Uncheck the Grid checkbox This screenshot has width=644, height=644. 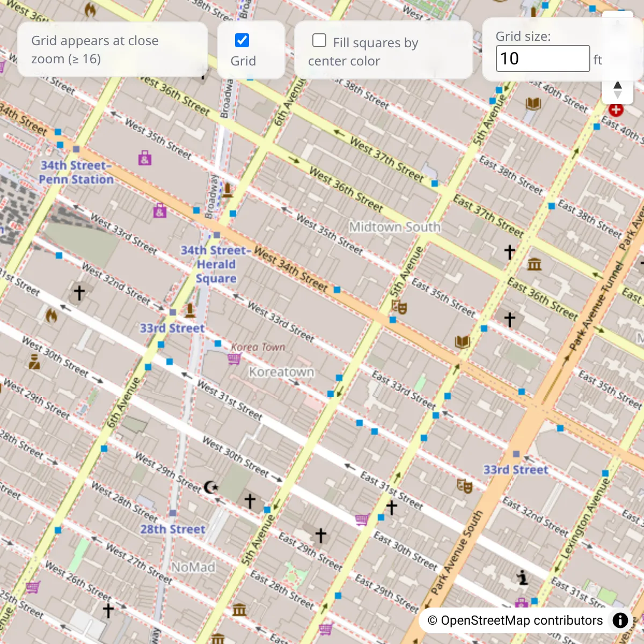tap(242, 40)
